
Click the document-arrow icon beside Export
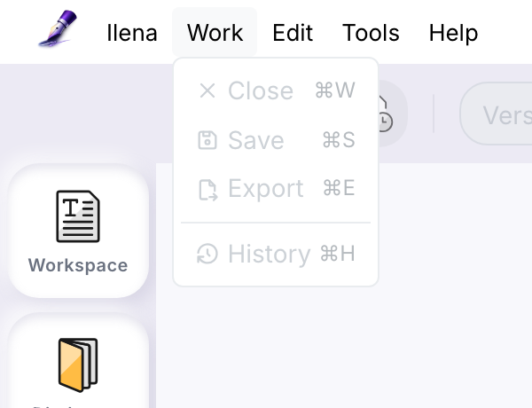pos(207,190)
